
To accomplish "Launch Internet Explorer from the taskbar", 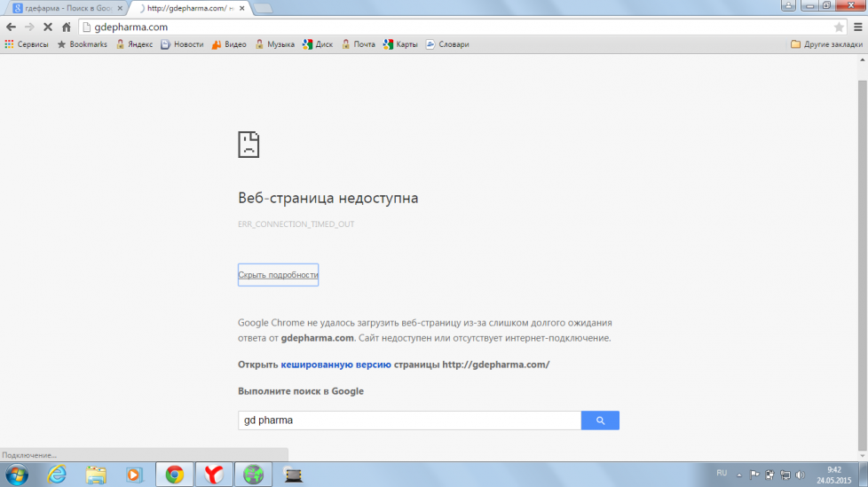I will point(57,475).
